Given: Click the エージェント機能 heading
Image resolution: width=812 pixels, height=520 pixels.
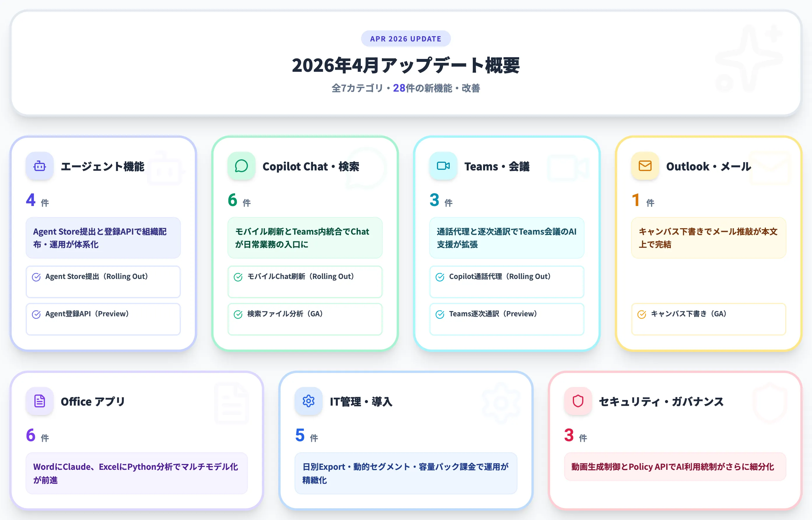Looking at the screenshot, I should point(103,166).
